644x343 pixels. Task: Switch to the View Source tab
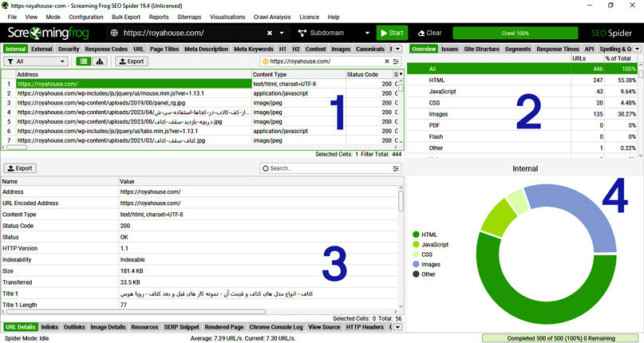324,327
